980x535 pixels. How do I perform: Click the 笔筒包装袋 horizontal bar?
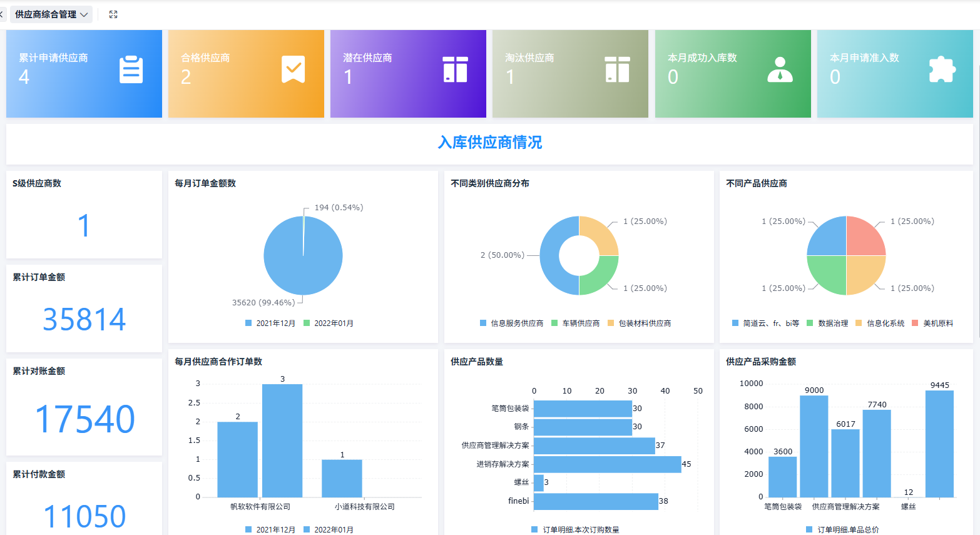click(x=583, y=409)
